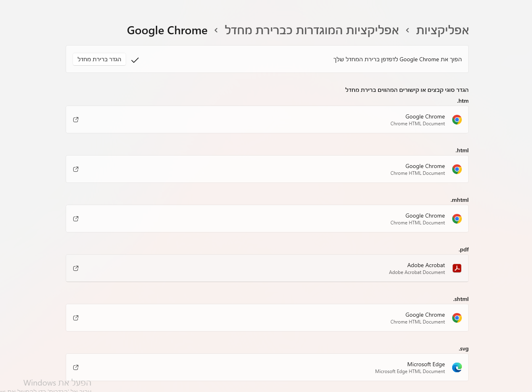Click the Microsoft Edge icon in the .svg row
532x392 pixels.
pos(457,367)
